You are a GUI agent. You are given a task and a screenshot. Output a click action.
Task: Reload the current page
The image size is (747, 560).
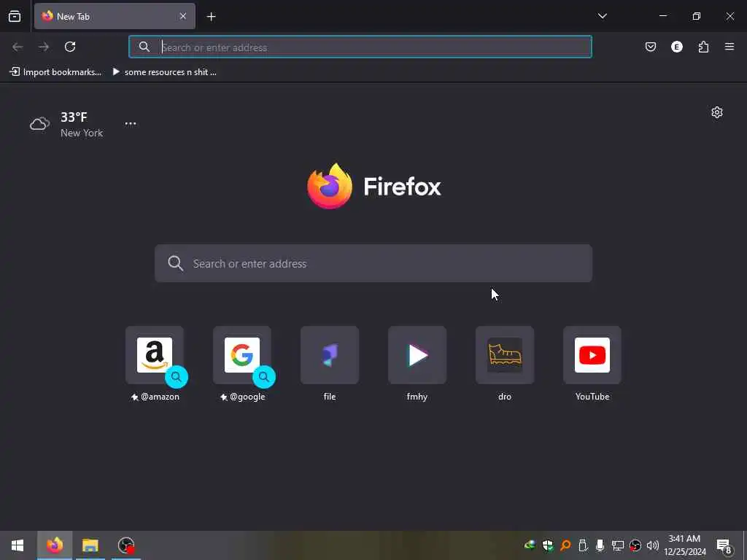(x=70, y=47)
